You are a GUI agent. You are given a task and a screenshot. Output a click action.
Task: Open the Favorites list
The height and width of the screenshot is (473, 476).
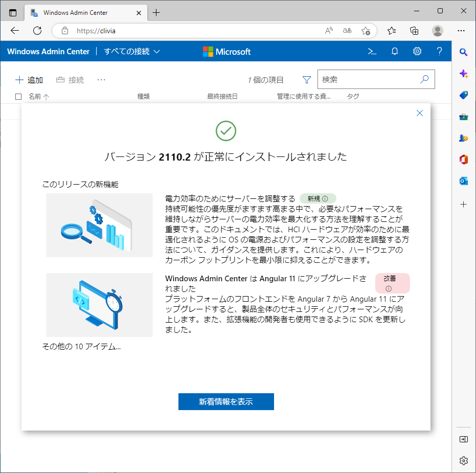pyautogui.click(x=392, y=31)
